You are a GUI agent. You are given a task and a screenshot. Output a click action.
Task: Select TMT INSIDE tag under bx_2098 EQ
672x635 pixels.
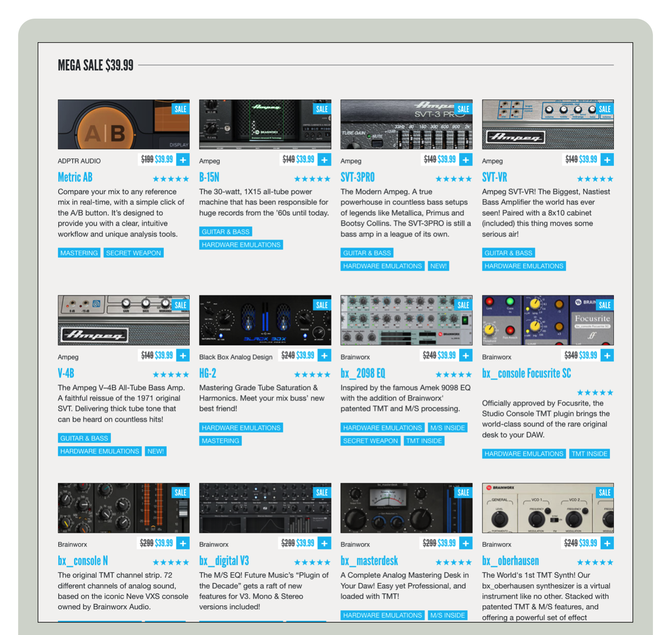(x=424, y=441)
